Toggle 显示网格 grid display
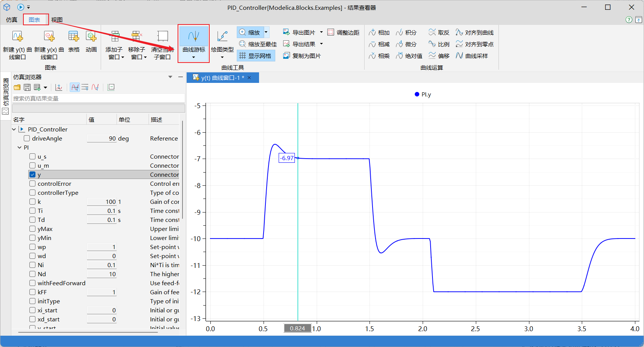This screenshot has width=644, height=347. tap(256, 56)
